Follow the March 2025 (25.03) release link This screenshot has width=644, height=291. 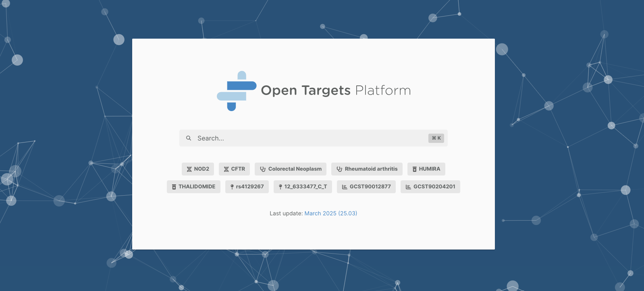click(x=331, y=213)
